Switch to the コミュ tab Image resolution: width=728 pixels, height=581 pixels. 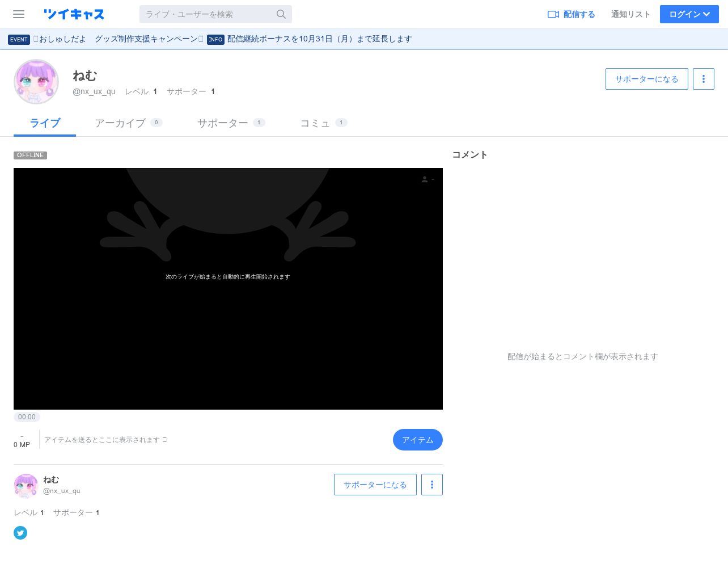pyautogui.click(x=323, y=123)
